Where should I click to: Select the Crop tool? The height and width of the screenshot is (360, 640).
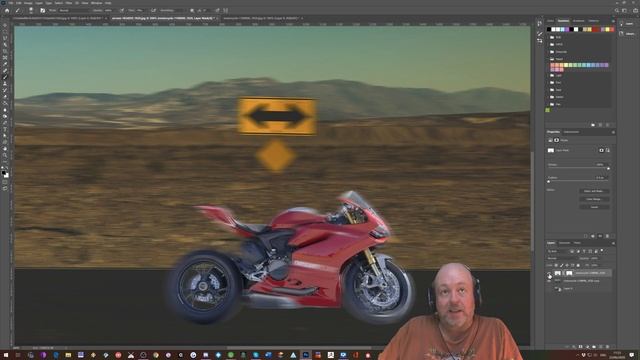[x=5, y=51]
